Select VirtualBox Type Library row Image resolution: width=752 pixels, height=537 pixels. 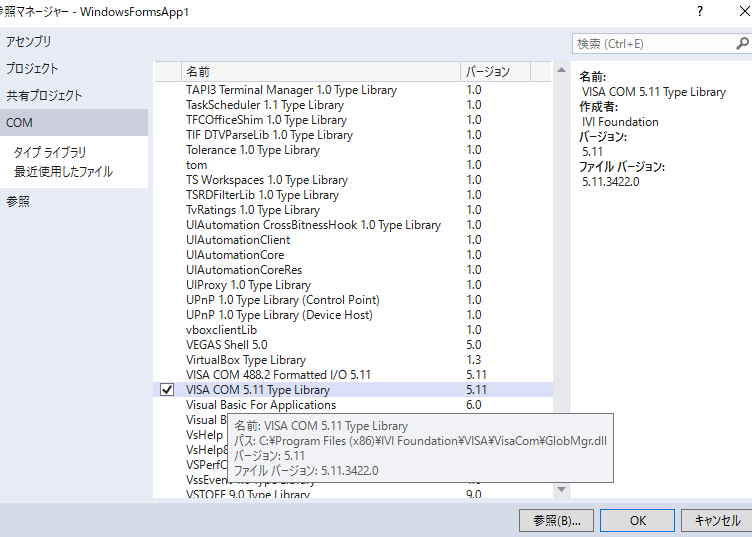tap(352, 360)
